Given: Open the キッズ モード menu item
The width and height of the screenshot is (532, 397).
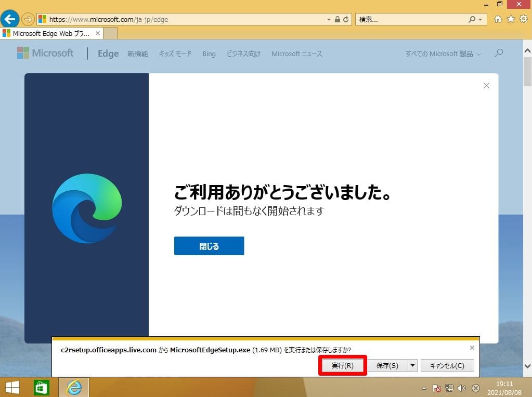Looking at the screenshot, I should (175, 54).
